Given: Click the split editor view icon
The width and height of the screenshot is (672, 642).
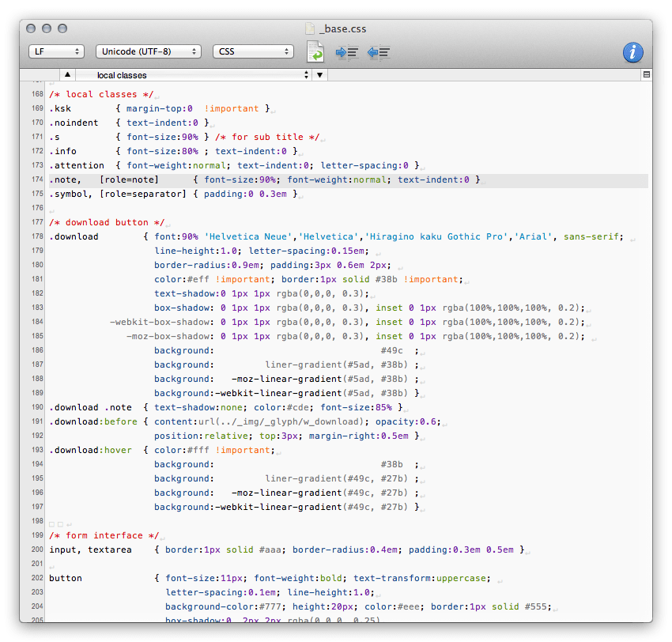Looking at the screenshot, I should [647, 74].
